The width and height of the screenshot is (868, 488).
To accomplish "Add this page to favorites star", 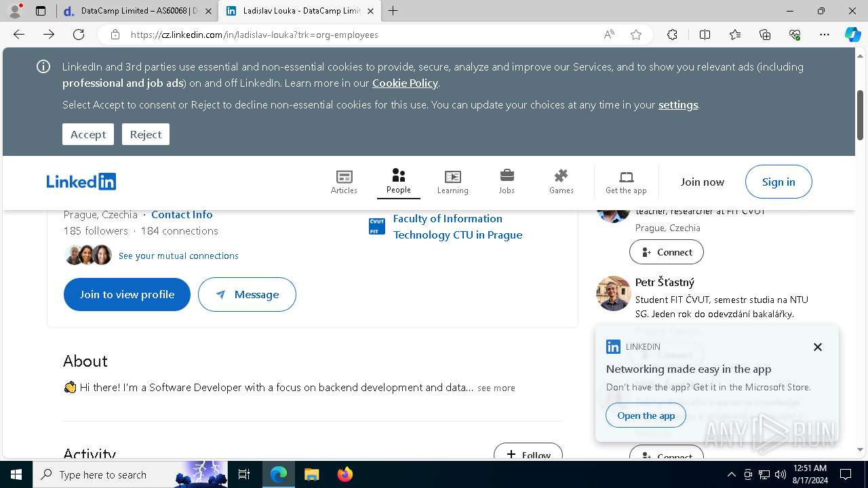I will tap(636, 35).
